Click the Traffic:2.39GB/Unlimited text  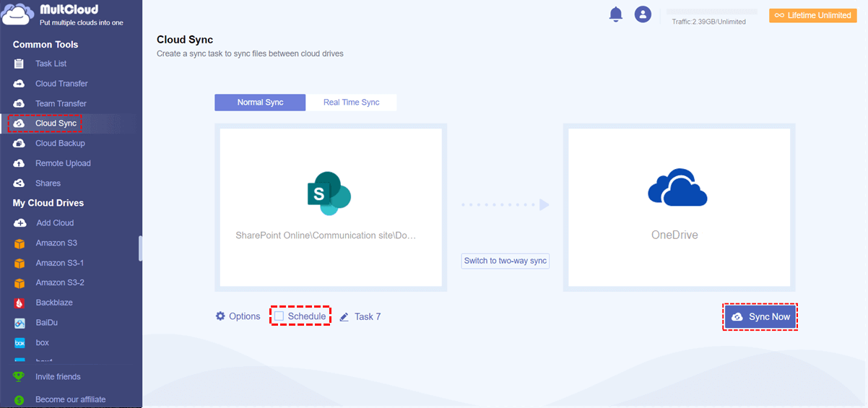[x=708, y=22]
